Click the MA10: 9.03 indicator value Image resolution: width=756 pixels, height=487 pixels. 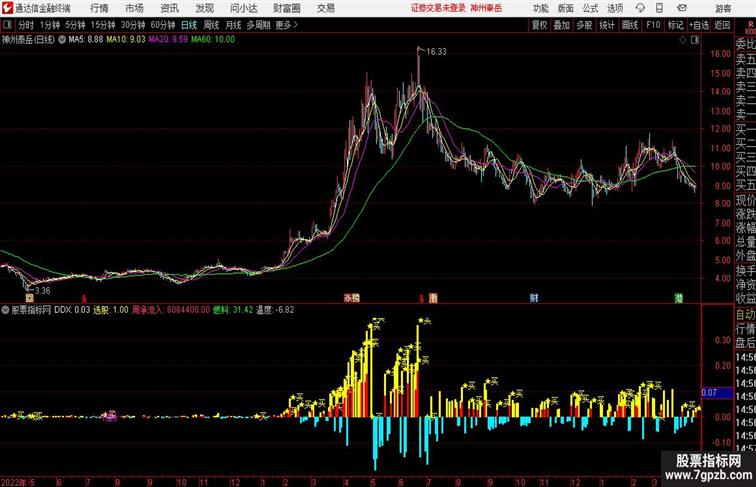coord(126,40)
